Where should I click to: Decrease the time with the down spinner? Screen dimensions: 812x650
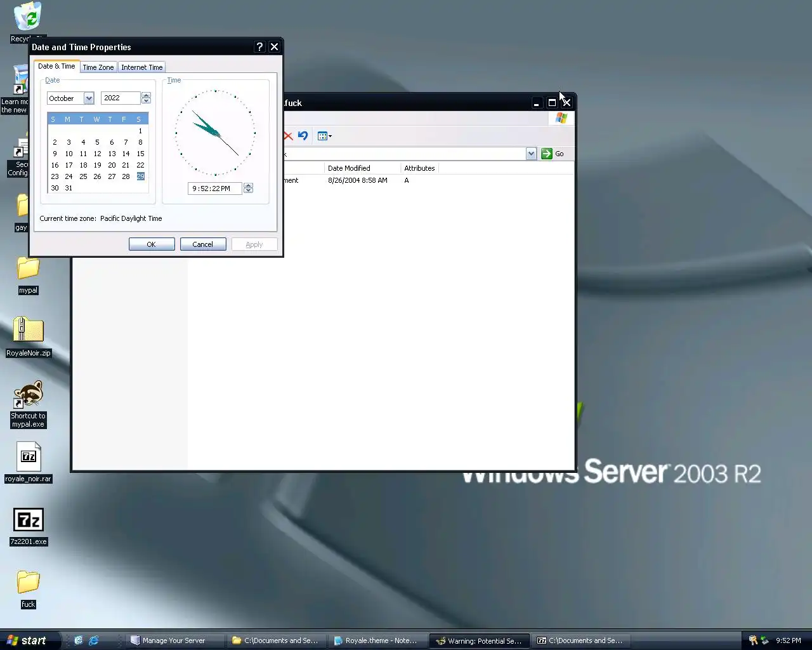(x=249, y=191)
